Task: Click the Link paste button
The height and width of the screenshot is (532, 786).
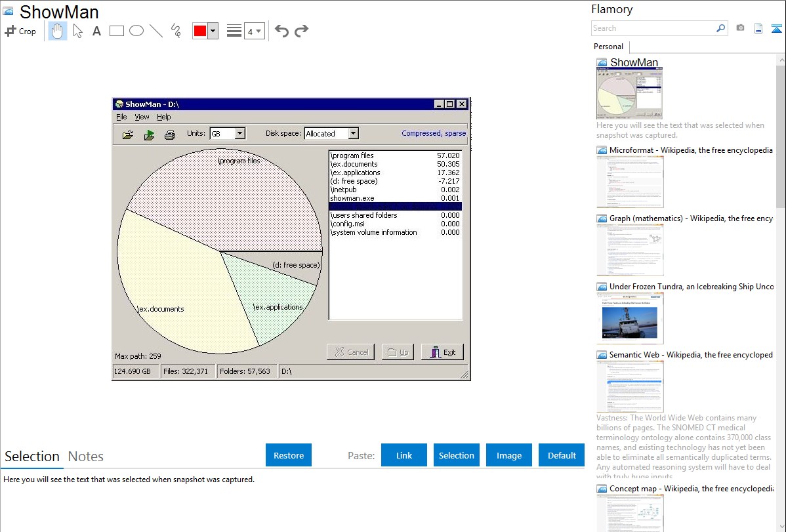Action: (x=404, y=455)
